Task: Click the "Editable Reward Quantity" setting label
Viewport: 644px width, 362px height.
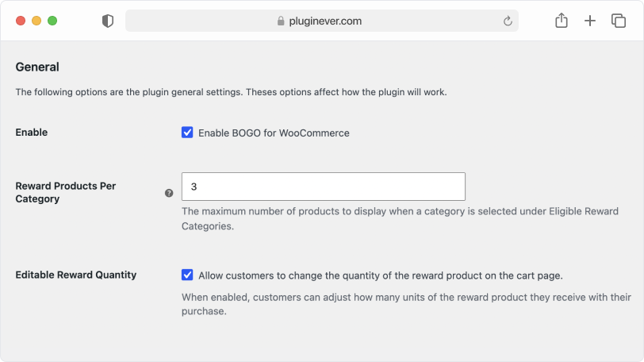Action: pyautogui.click(x=76, y=275)
